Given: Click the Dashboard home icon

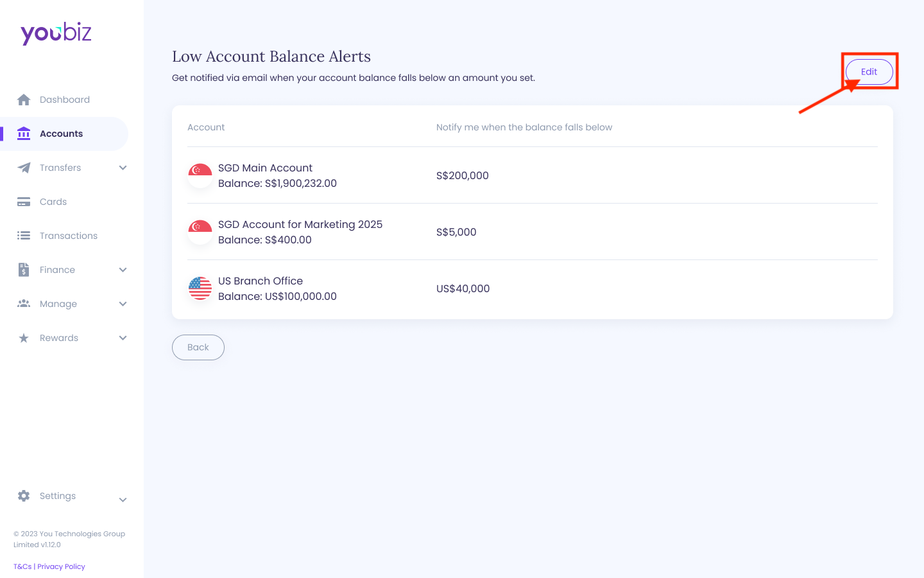Looking at the screenshot, I should pos(24,100).
